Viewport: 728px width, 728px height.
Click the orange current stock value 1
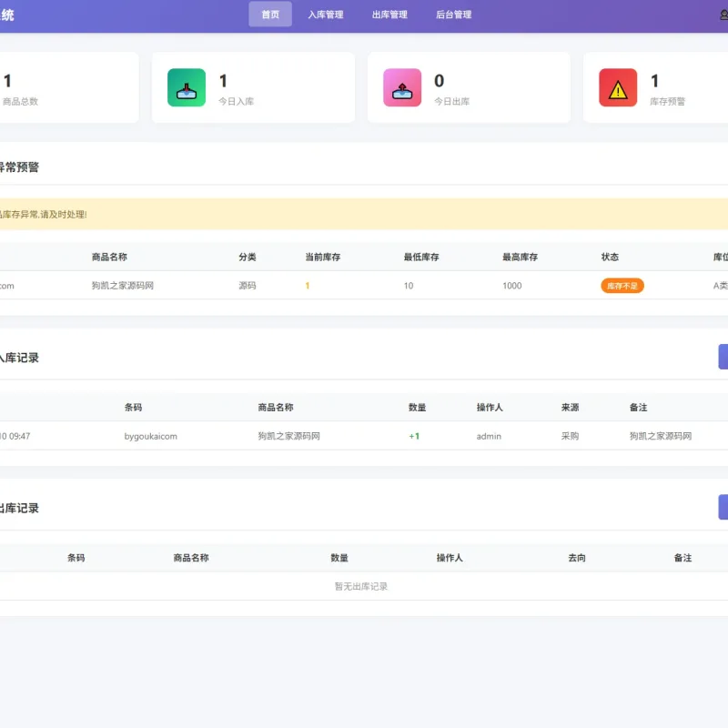point(308,286)
